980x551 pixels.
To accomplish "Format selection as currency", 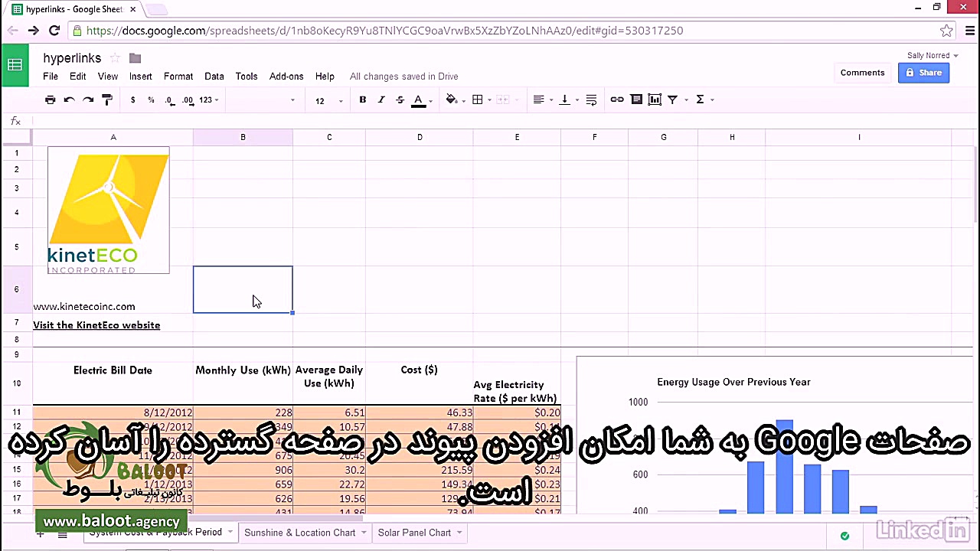I will 132,99.
